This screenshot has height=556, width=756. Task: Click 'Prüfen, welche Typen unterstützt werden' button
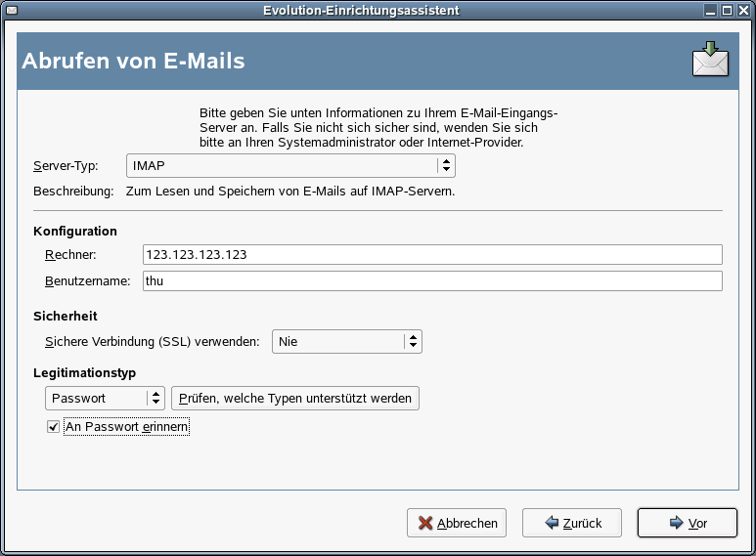coord(295,399)
